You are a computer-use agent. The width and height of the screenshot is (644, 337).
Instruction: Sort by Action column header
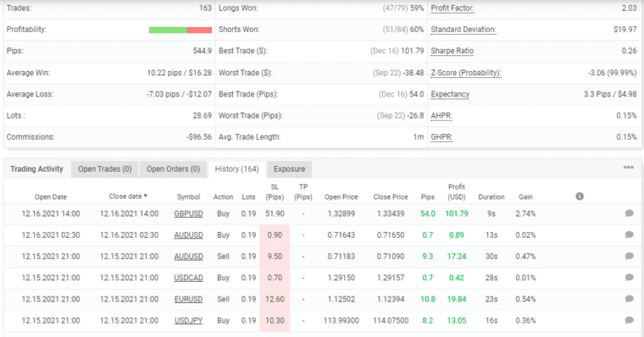tap(223, 196)
